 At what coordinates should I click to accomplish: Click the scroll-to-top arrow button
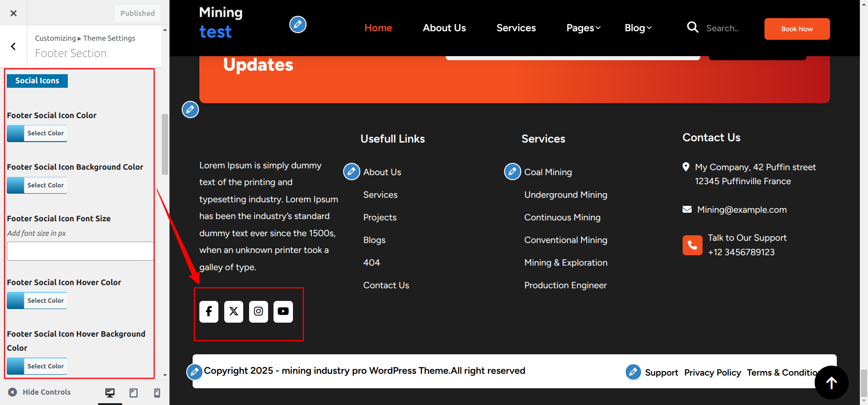(x=831, y=383)
